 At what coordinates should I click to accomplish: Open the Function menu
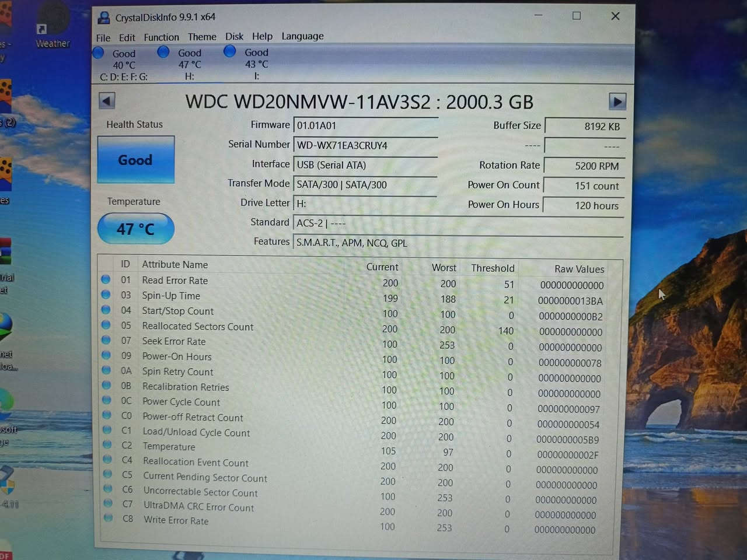click(x=162, y=37)
